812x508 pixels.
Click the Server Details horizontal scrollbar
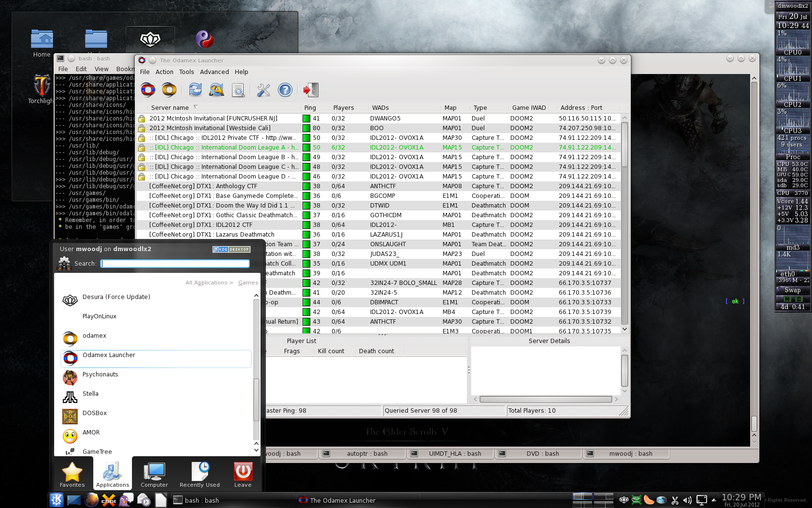pyautogui.click(x=545, y=400)
